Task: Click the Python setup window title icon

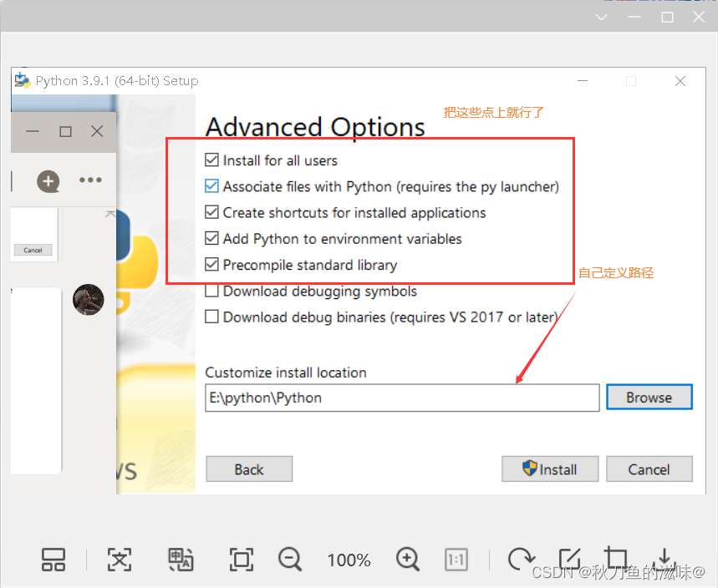Action: pos(22,80)
